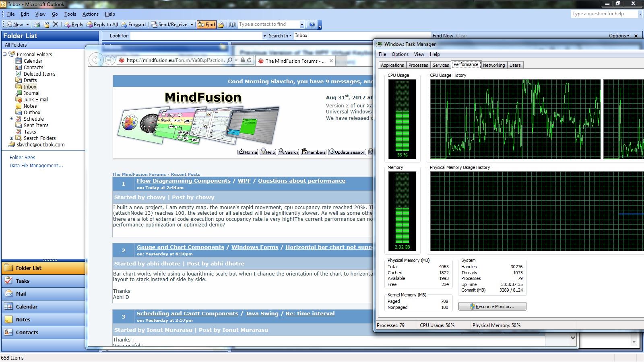644x362 pixels.
Task: Open the Address Book icon
Action: tap(232, 25)
